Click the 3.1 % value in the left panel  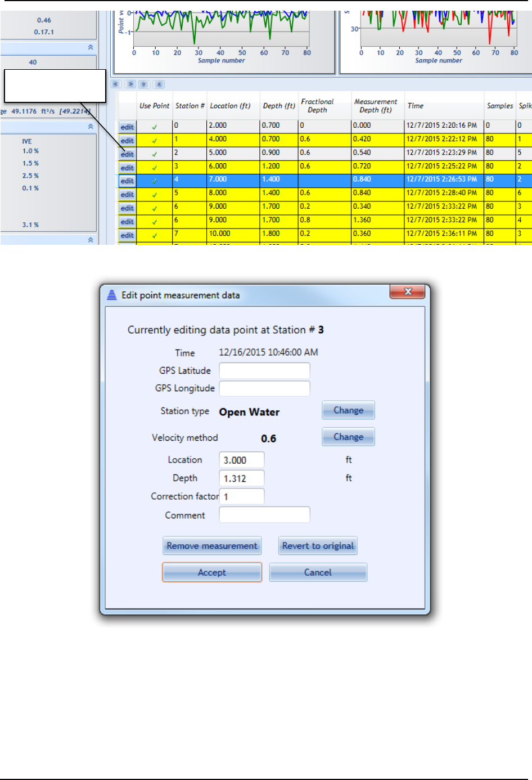30,225
